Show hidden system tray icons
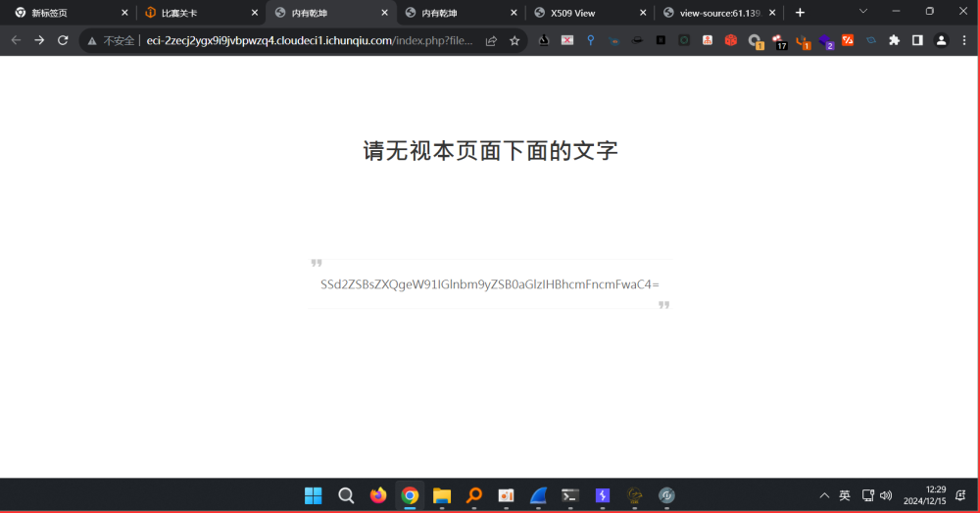Viewport: 980px width, 513px height. [824, 495]
